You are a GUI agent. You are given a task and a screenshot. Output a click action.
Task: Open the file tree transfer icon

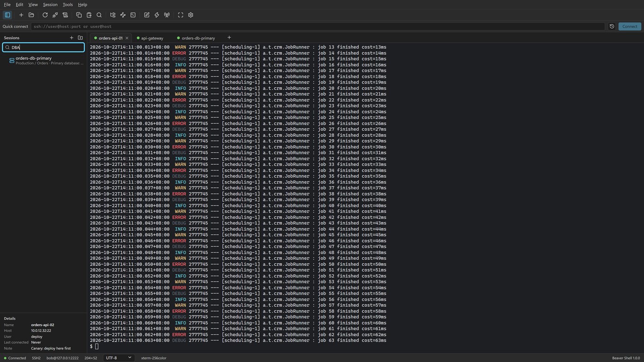[x=113, y=15]
